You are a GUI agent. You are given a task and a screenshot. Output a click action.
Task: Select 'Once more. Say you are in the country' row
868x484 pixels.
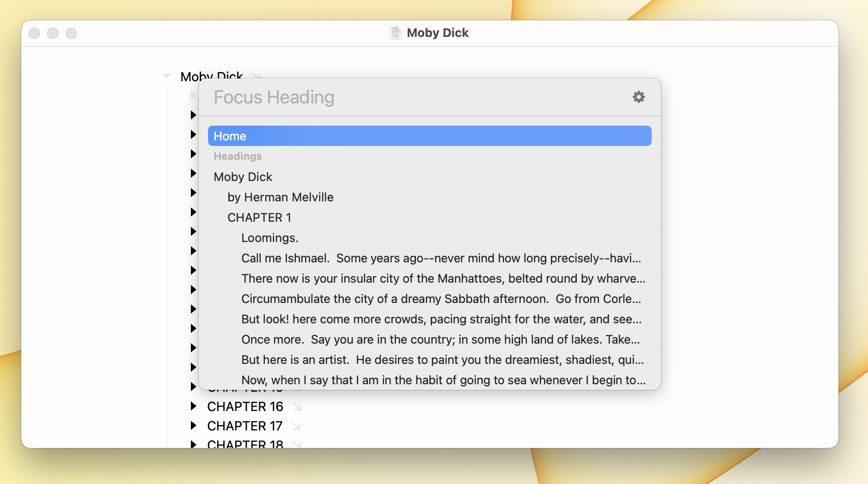[430, 339]
